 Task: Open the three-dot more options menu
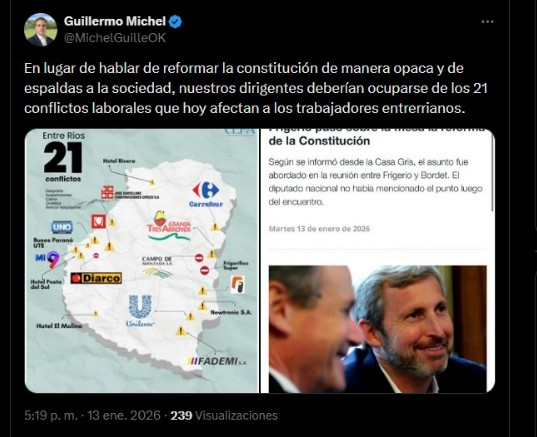487,22
